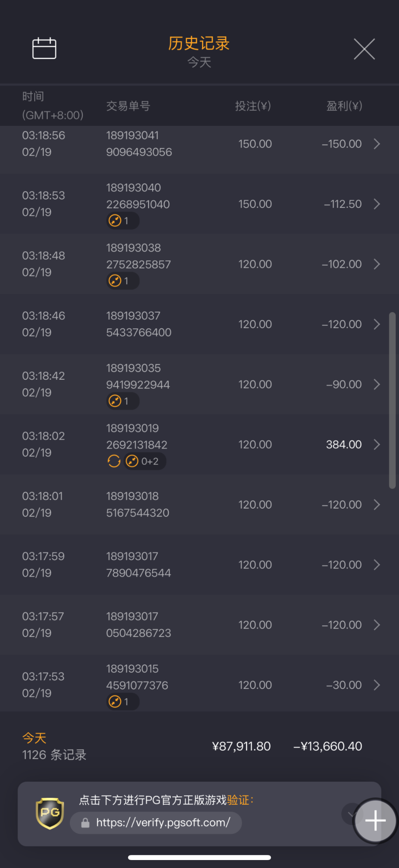Click the PG shield logo icon

point(50,813)
